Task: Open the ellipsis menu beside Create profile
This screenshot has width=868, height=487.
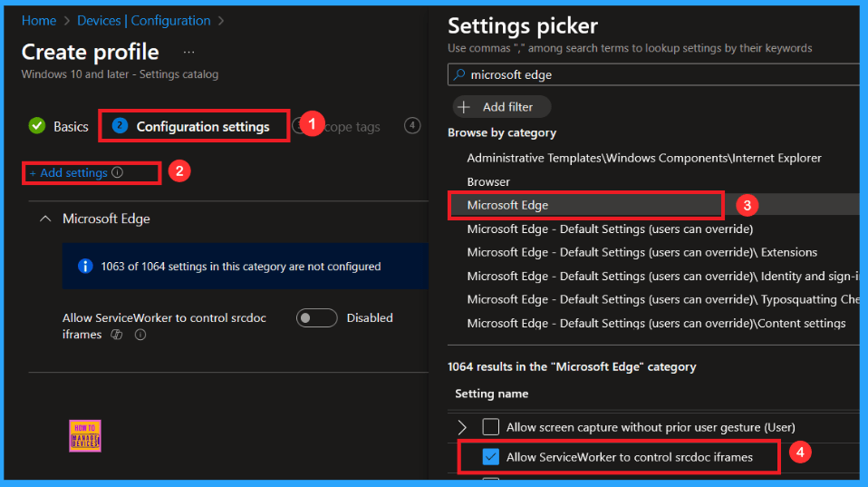Action: click(188, 53)
